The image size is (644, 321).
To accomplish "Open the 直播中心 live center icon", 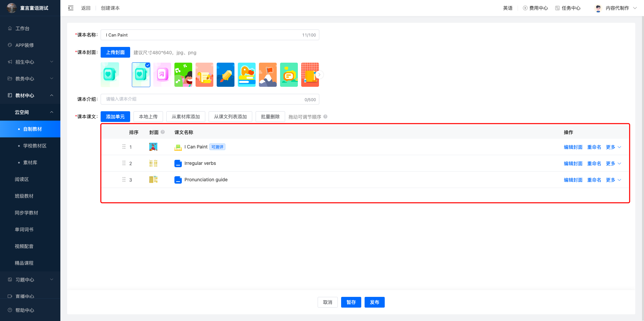I will [x=10, y=296].
